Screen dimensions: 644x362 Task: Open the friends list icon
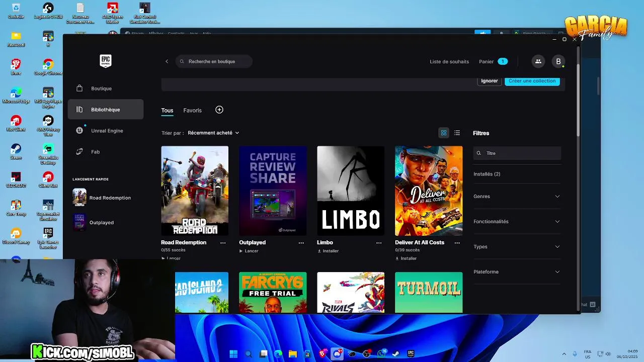click(538, 61)
